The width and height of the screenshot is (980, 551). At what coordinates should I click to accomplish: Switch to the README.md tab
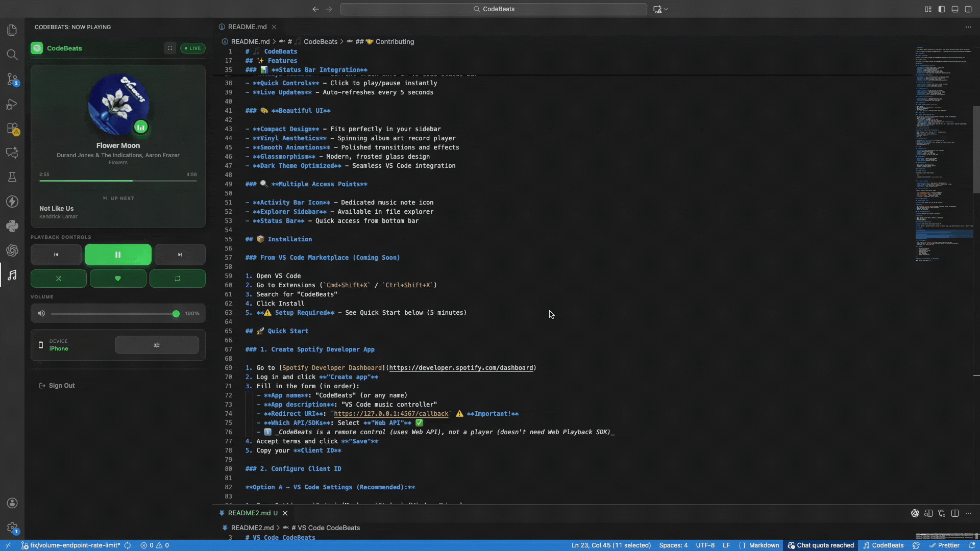click(x=247, y=27)
